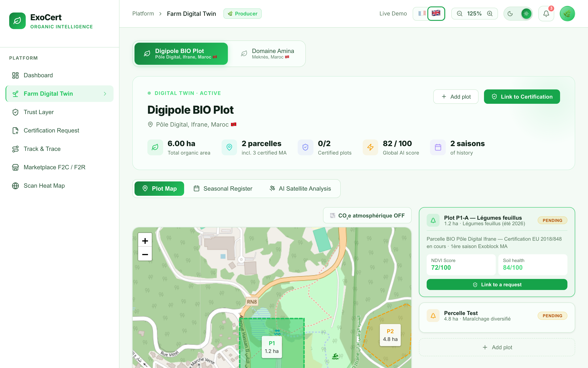Select the Digipole BIO Plot farm

181,54
